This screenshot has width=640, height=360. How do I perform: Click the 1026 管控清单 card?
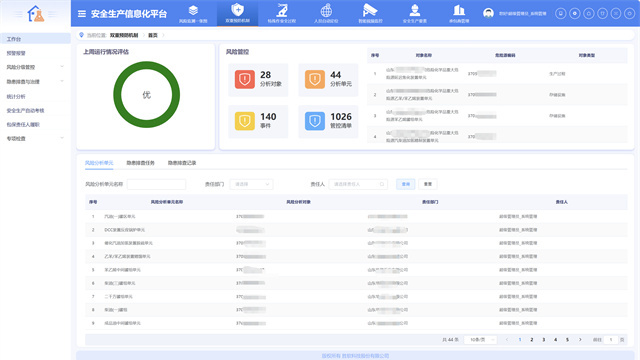(328, 122)
